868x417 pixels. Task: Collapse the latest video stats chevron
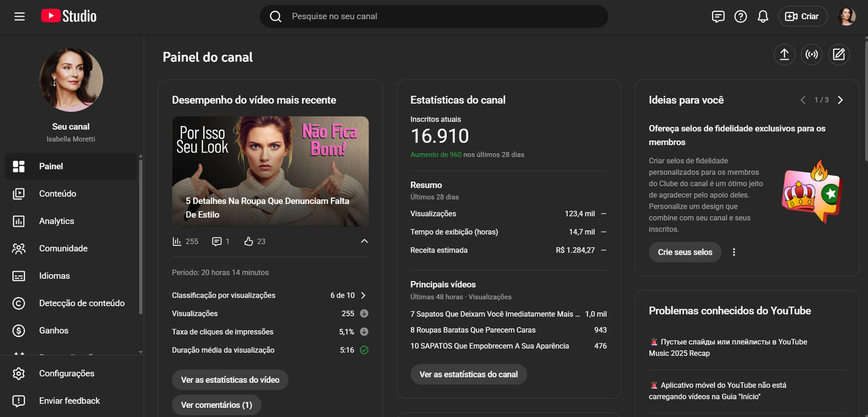pyautogui.click(x=364, y=241)
